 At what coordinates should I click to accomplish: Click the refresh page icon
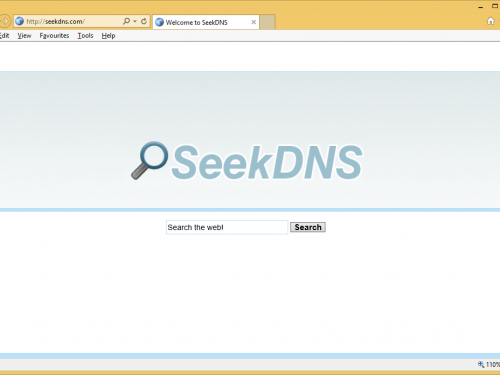pos(144,21)
